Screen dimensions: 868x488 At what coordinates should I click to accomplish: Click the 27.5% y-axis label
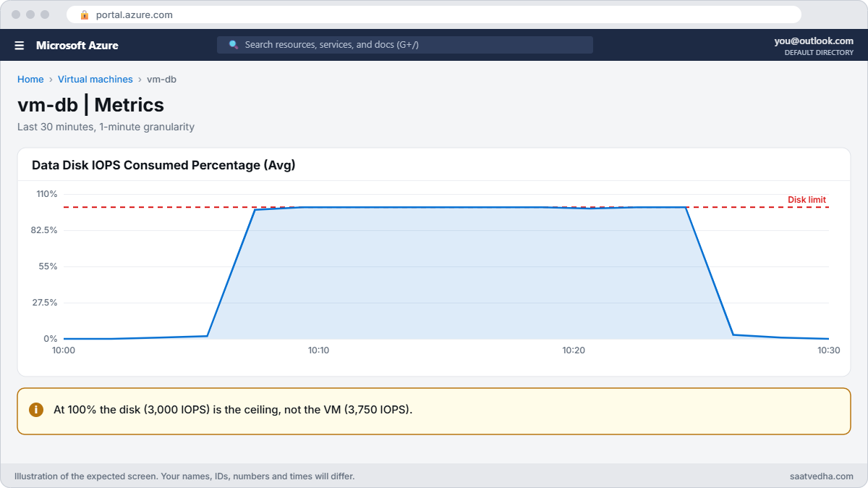pyautogui.click(x=45, y=303)
